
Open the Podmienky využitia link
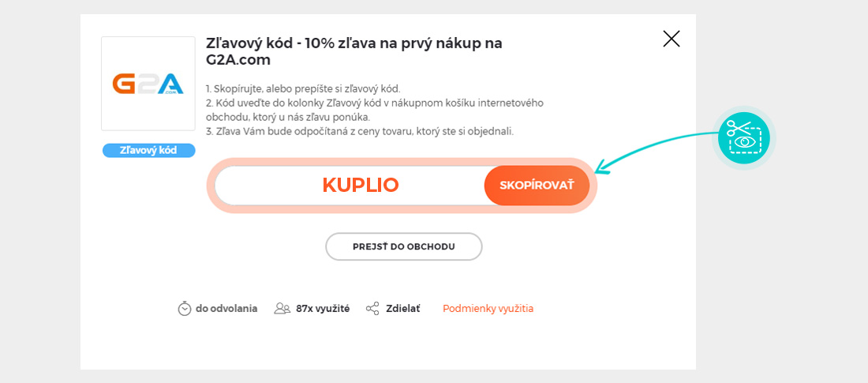(x=488, y=309)
